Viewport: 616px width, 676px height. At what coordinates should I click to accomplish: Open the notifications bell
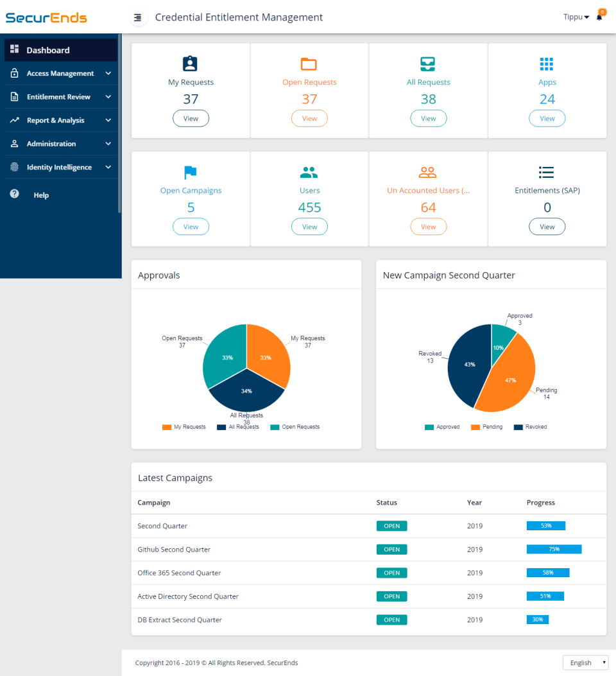599,16
